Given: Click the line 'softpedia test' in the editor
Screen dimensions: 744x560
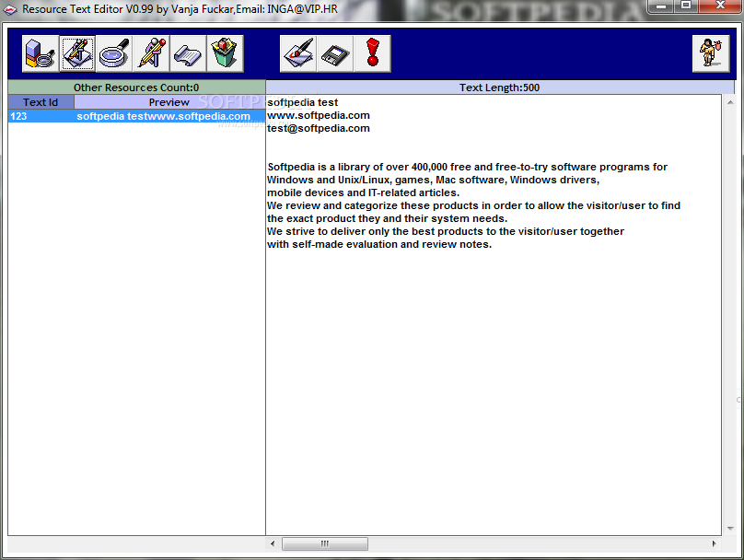Looking at the screenshot, I should (303, 102).
